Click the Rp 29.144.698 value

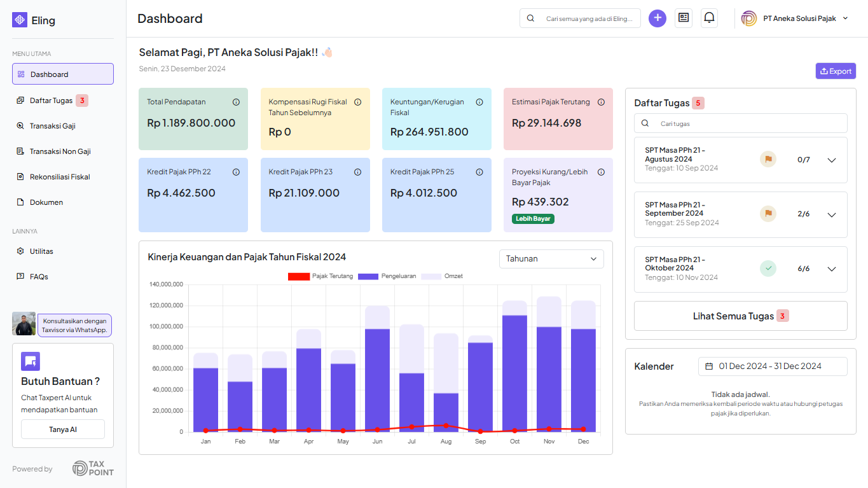547,123
